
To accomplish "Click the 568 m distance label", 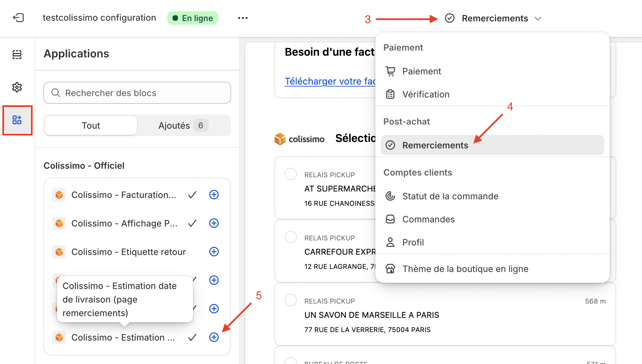I will click(595, 301).
